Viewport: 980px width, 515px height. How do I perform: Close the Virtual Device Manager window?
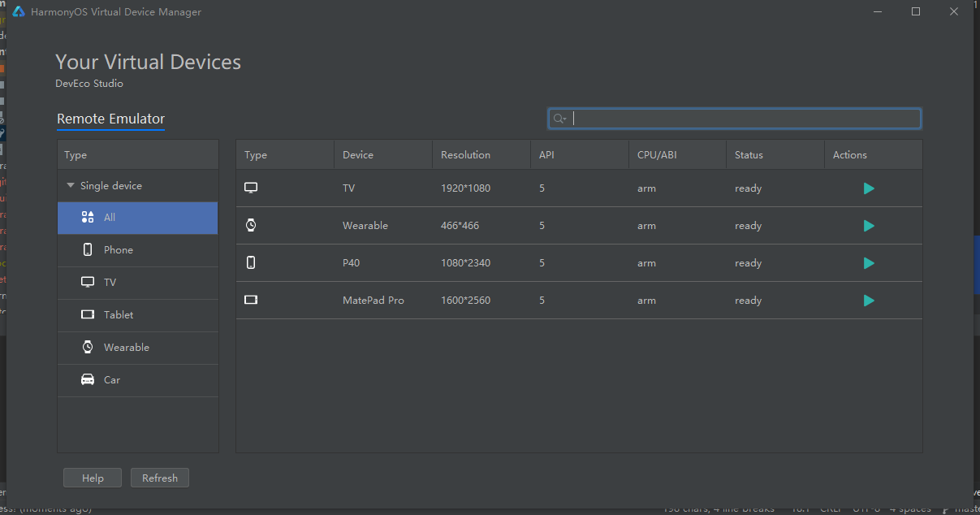pos(954,11)
